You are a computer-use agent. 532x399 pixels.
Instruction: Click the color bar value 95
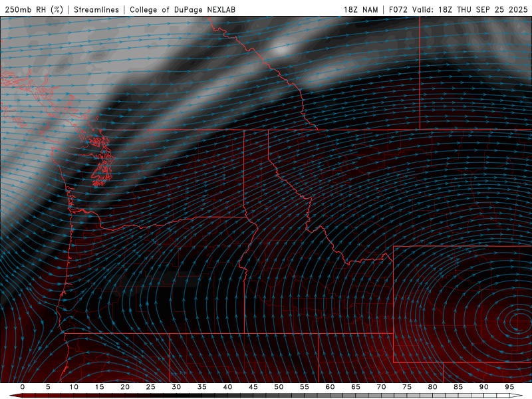coord(509,387)
